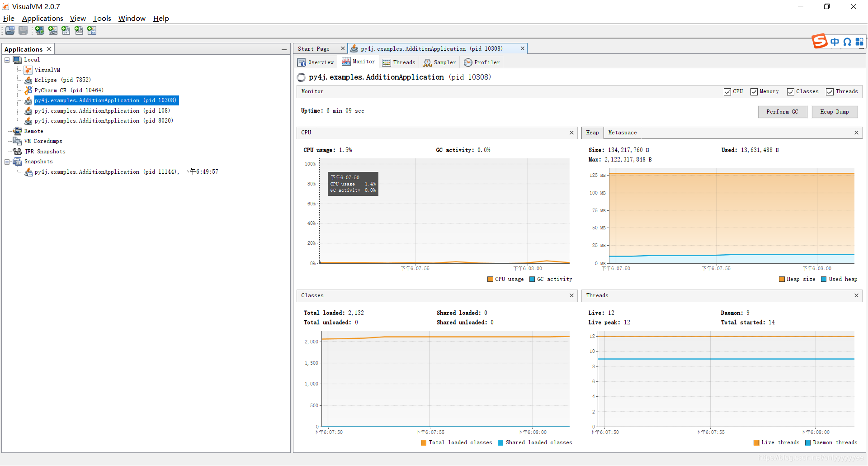Click the Remote hosts icon
The width and height of the screenshot is (868, 466).
pyautogui.click(x=18, y=131)
